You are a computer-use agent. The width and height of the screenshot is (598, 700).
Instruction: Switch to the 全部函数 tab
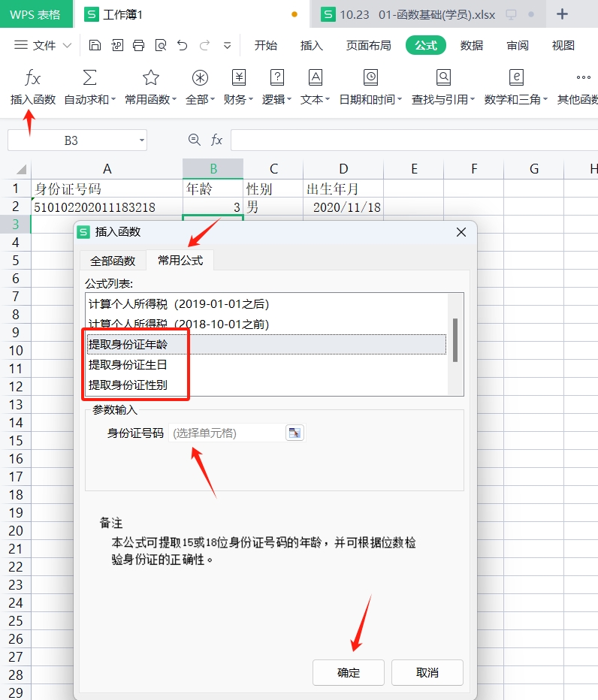(113, 261)
